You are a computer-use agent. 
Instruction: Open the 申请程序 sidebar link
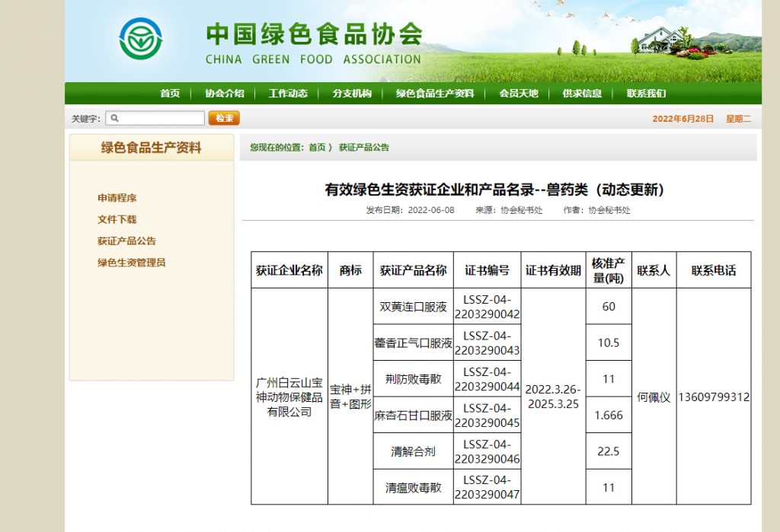[x=117, y=198]
